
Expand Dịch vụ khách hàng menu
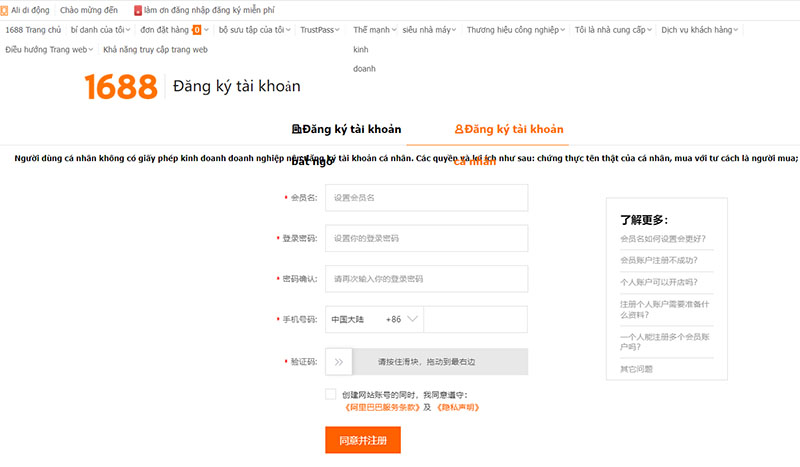point(699,30)
